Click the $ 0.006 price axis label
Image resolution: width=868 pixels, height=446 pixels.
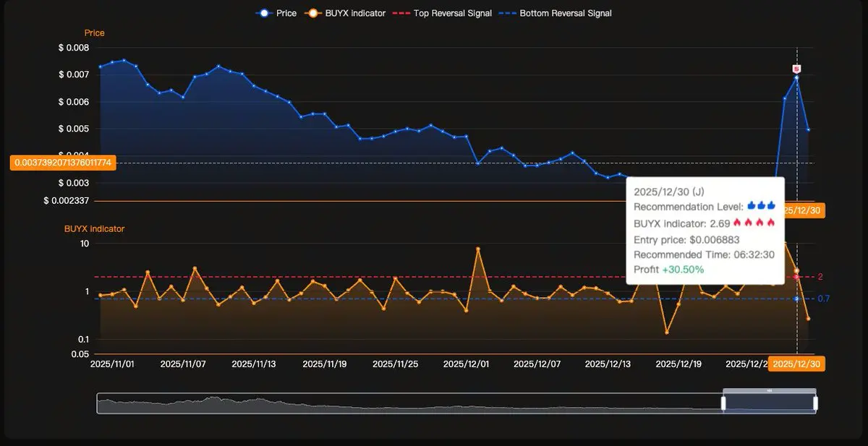tap(75, 102)
